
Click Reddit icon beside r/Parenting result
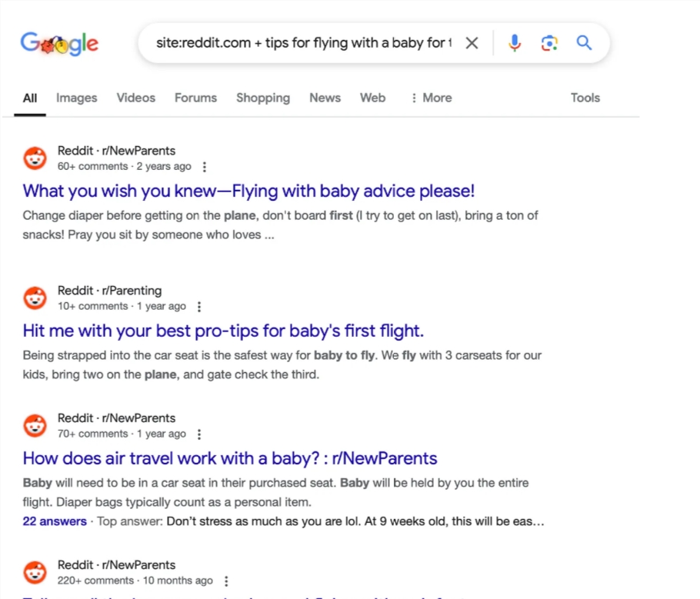tap(35, 298)
